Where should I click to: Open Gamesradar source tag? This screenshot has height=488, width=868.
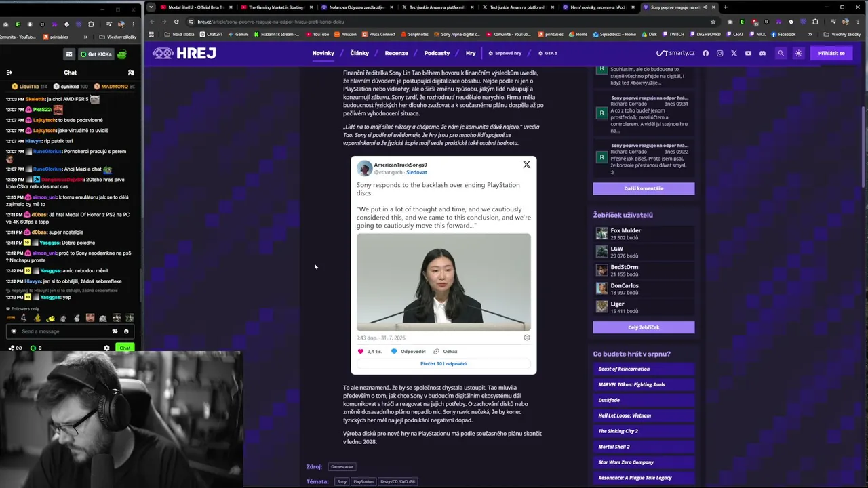pos(342,466)
